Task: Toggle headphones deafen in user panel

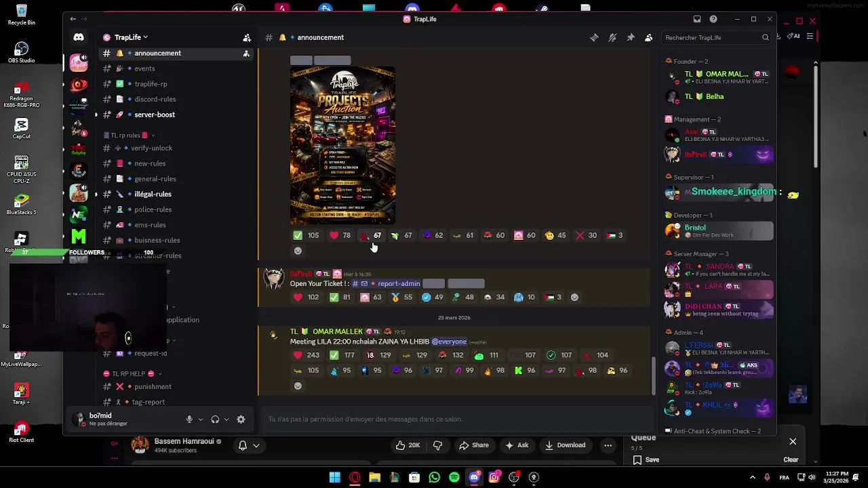Action: pyautogui.click(x=215, y=420)
